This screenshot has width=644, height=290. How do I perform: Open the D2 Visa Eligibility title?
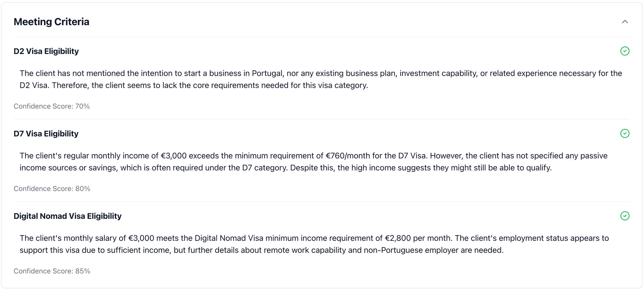[x=46, y=51]
